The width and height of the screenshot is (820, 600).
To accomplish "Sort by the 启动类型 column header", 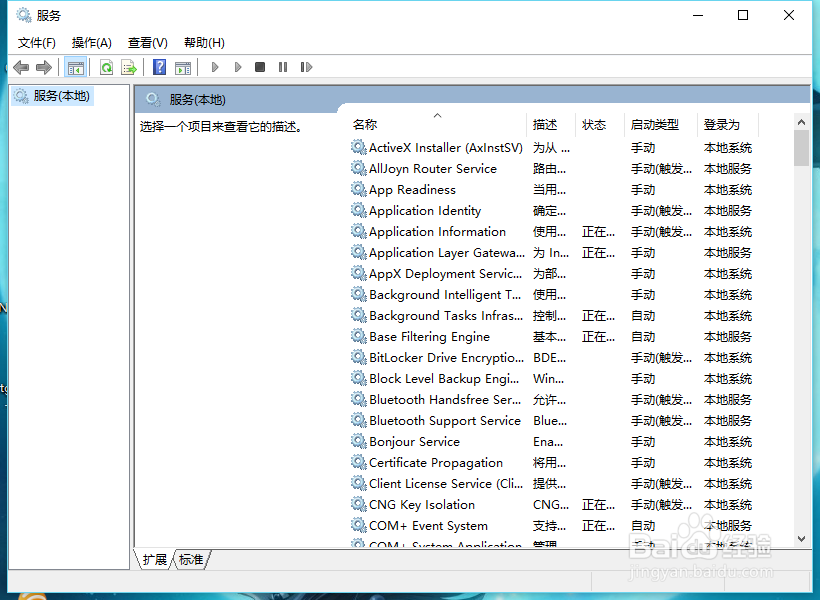I will click(660, 124).
